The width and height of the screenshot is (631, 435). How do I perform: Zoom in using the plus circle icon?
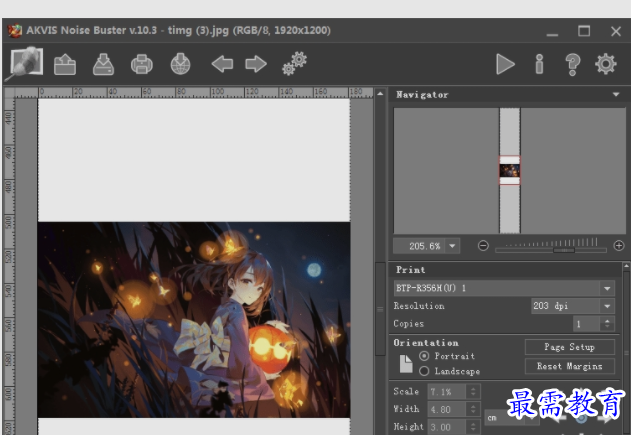point(619,245)
